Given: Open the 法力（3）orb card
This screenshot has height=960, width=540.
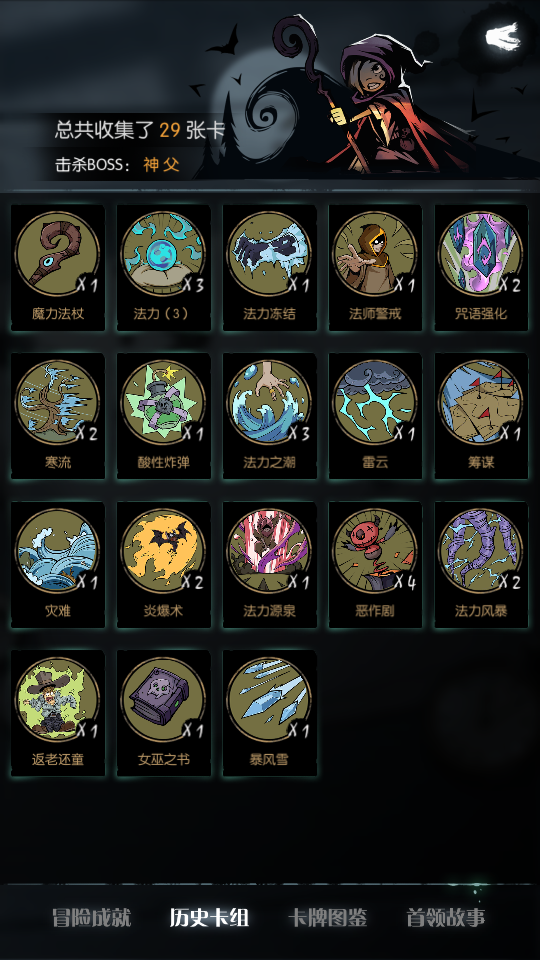Looking at the screenshot, I should (x=164, y=268).
